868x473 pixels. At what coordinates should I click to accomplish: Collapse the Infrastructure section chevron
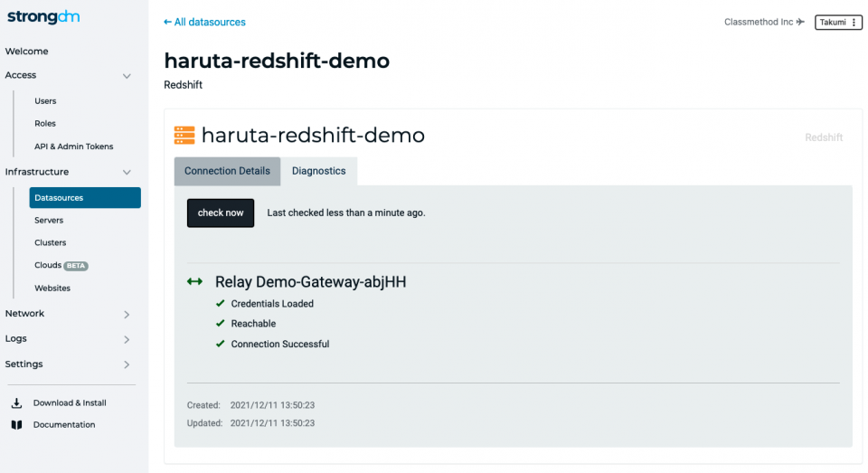127,172
